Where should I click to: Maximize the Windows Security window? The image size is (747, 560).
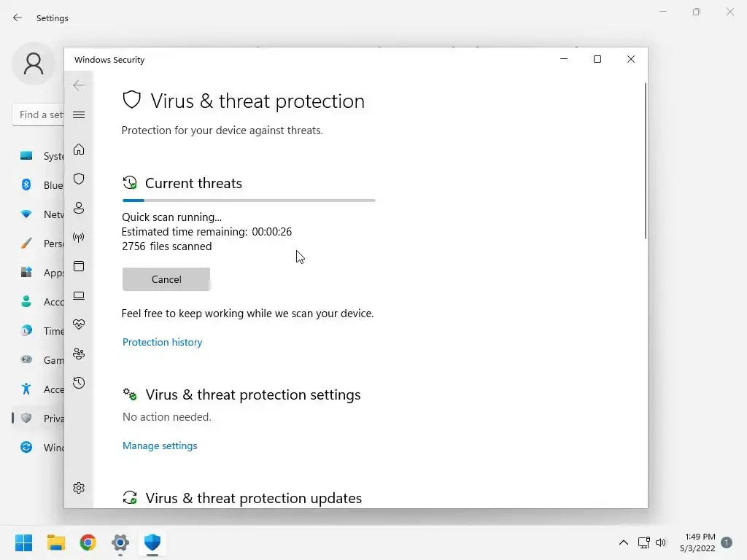tap(597, 59)
